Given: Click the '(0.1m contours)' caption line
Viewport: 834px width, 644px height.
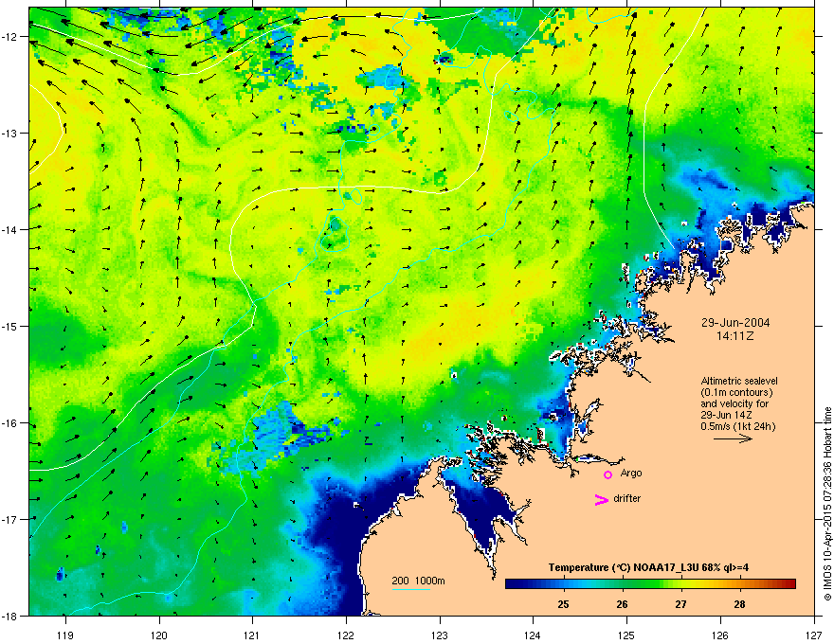Looking at the screenshot, I should click(x=736, y=393).
